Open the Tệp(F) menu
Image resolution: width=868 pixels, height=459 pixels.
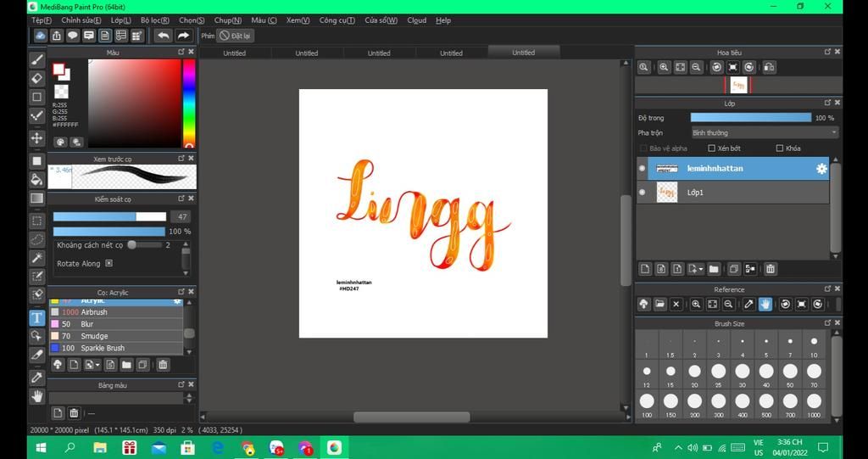point(42,20)
